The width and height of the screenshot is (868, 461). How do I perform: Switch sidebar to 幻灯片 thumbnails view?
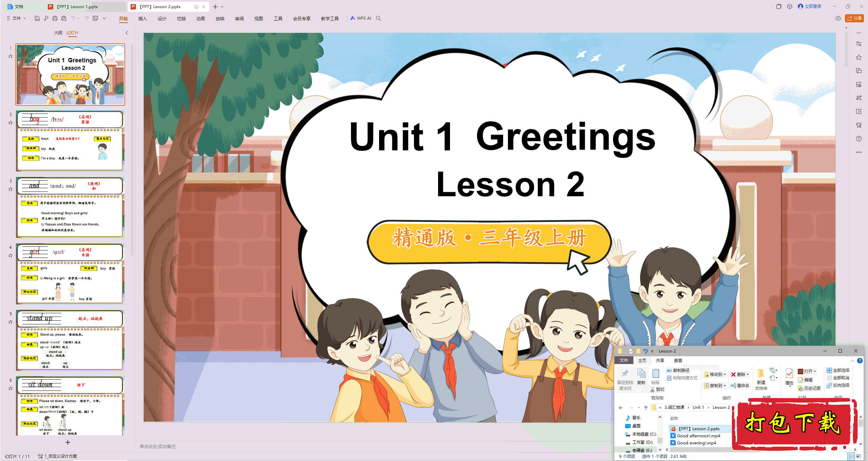73,33
